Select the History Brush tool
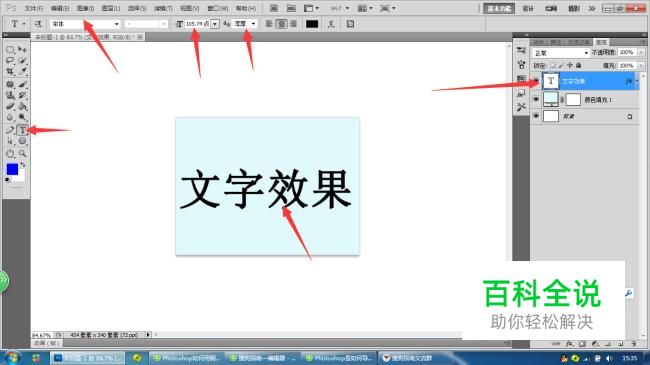650x365 pixels. click(22, 95)
